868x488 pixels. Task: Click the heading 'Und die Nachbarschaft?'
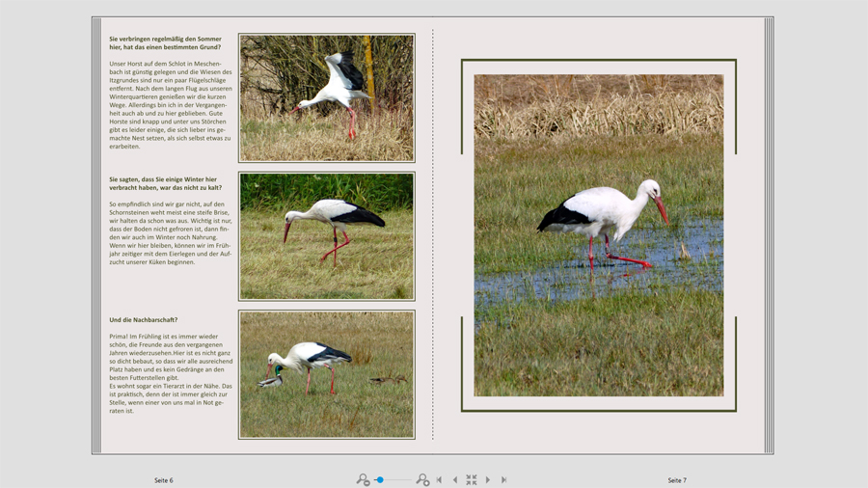click(144, 319)
